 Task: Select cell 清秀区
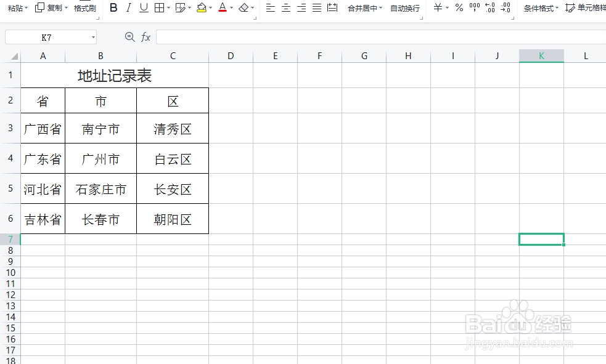pos(173,129)
